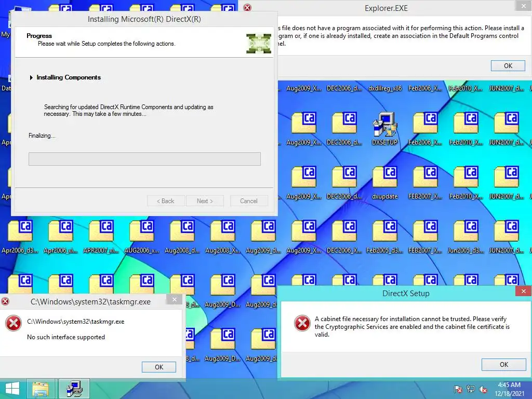Click small error icon in taskmgr.exe title bar
The image size is (532, 399).
click(x=5, y=301)
